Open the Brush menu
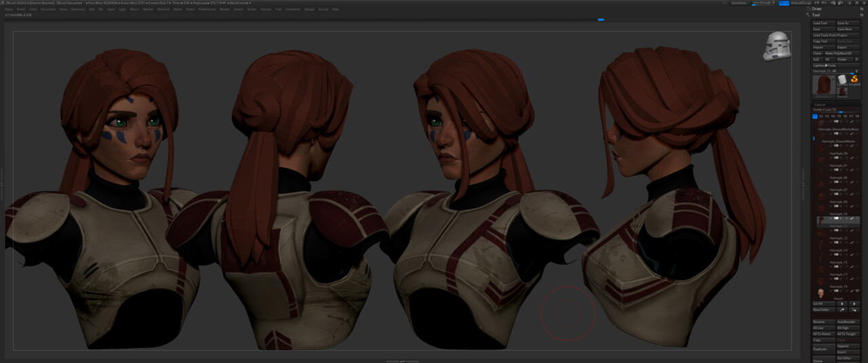This screenshot has width=868, height=363. click(21, 9)
